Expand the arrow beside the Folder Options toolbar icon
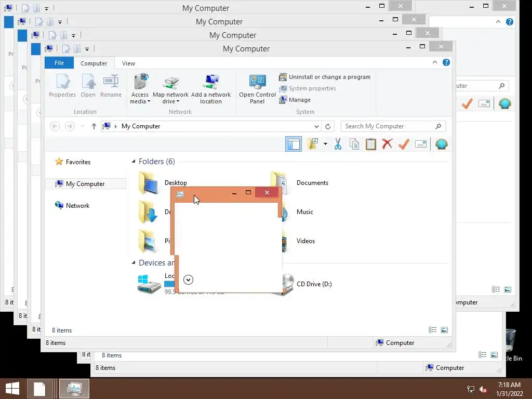 pos(325,144)
